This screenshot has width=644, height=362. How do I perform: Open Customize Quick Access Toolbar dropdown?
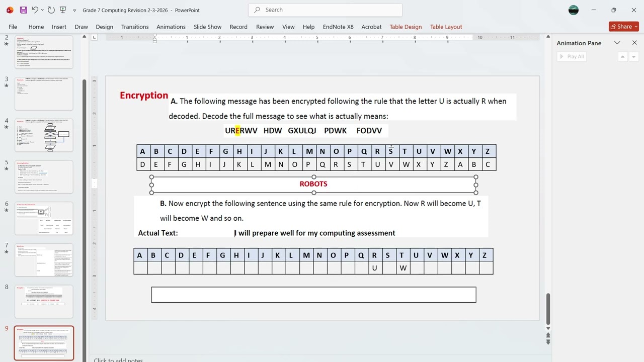click(74, 10)
